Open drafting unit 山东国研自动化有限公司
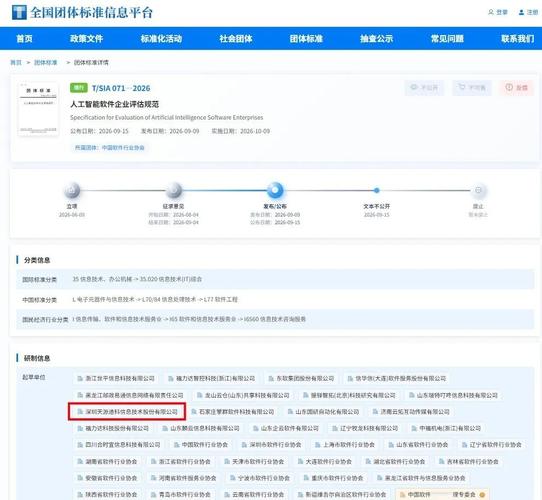The width and height of the screenshot is (542, 500). tap(324, 412)
